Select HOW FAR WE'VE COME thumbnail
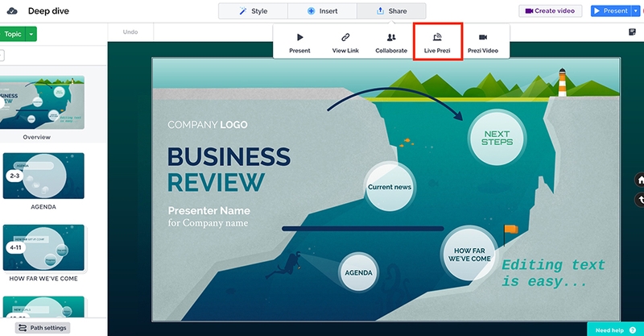Viewport: 644px width, 336px height. pos(43,247)
